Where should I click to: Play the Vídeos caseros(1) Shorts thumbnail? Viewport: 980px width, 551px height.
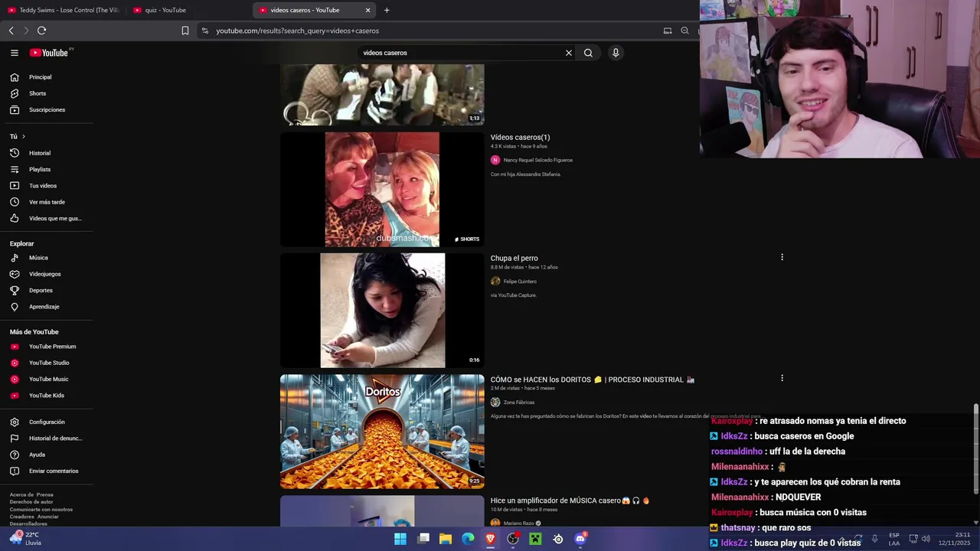click(x=382, y=190)
